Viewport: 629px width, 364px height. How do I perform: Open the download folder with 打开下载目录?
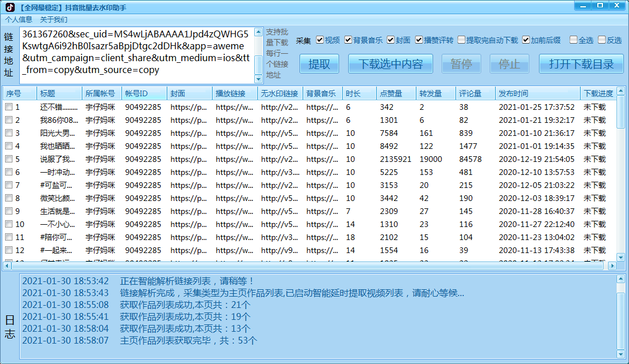(x=581, y=64)
